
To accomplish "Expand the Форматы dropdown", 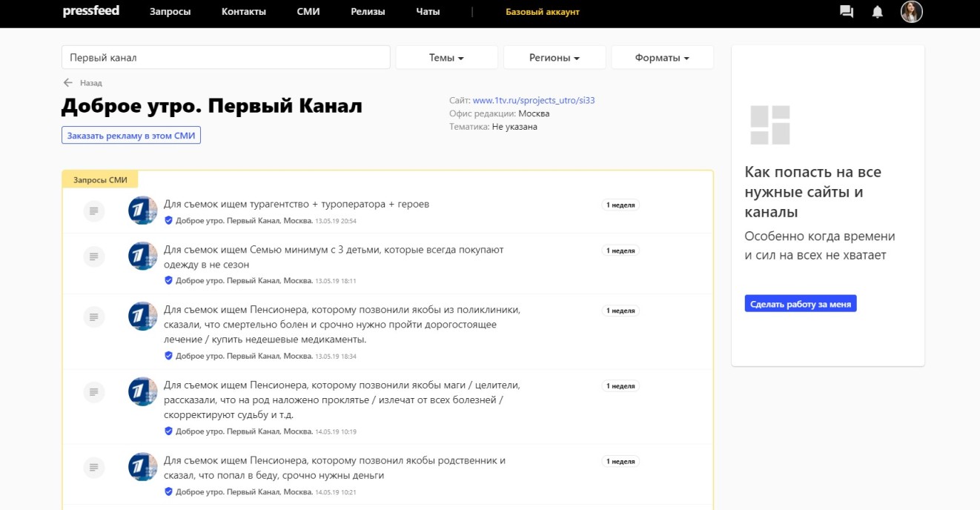I will tap(662, 58).
